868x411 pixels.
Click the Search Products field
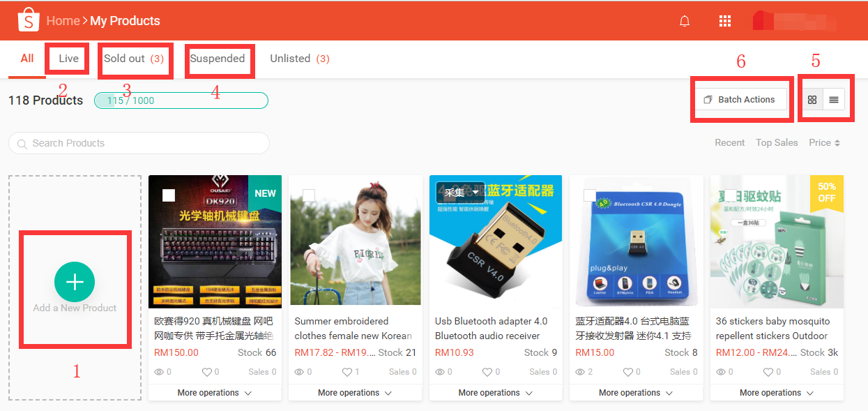click(139, 143)
